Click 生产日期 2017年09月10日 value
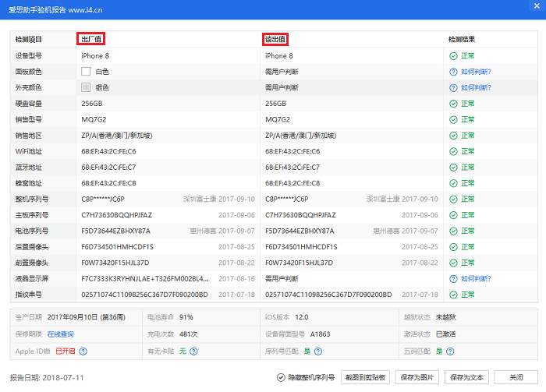 pyautogui.click(x=86, y=317)
